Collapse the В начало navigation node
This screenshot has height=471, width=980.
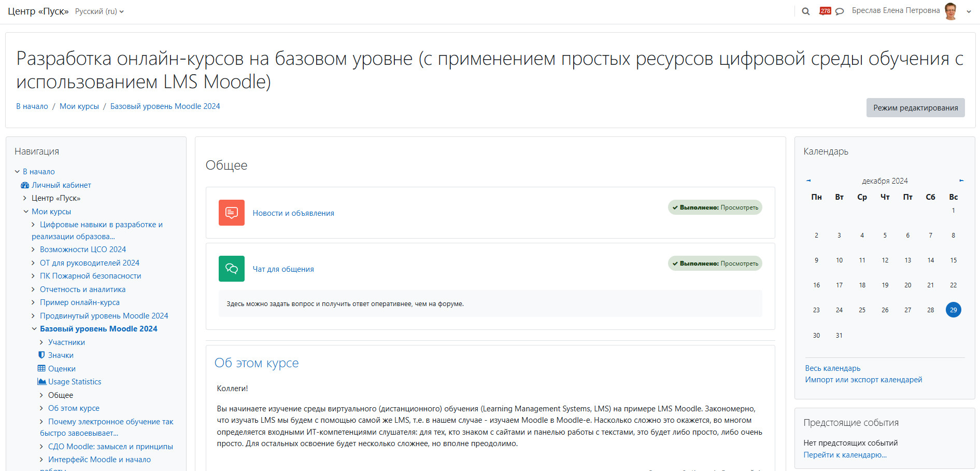(x=17, y=172)
